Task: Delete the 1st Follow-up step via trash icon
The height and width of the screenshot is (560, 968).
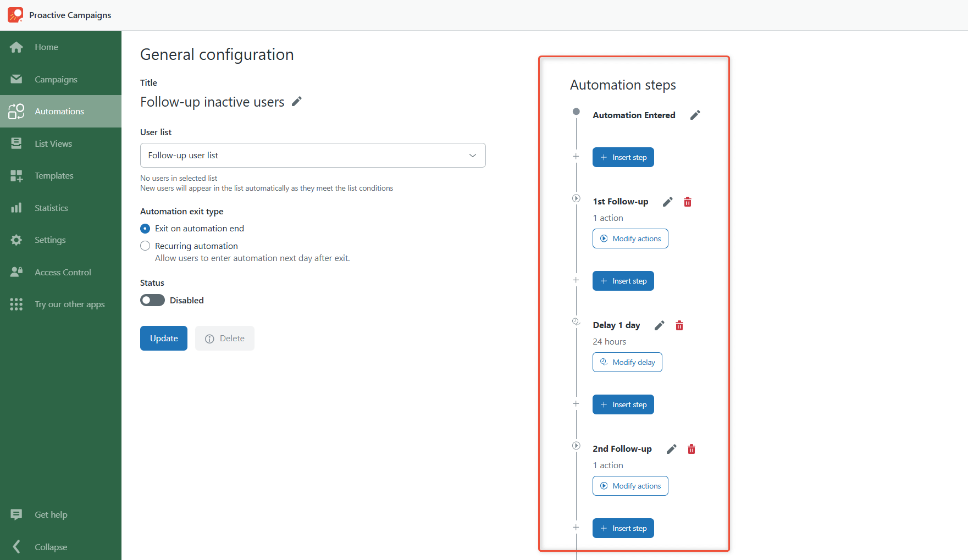Action: pos(688,202)
